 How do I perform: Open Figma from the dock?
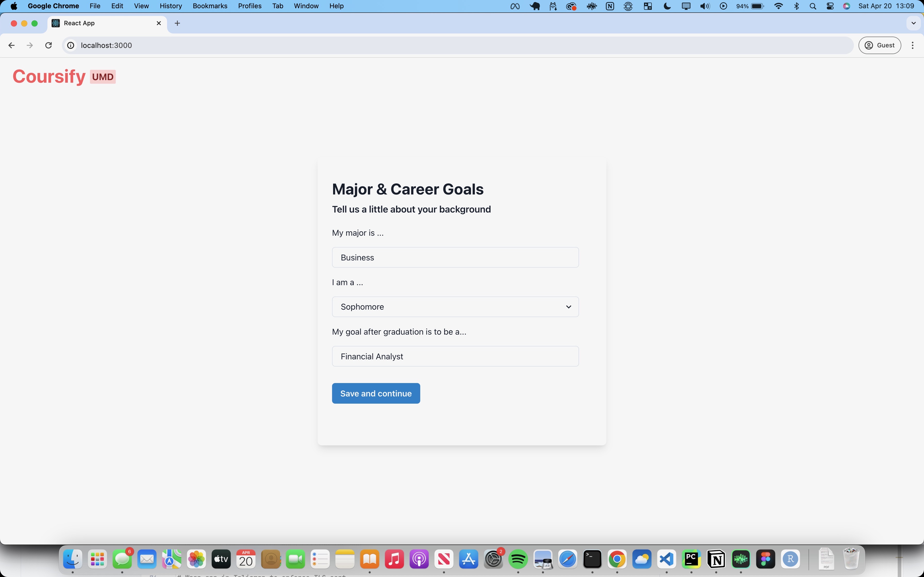[765, 559]
